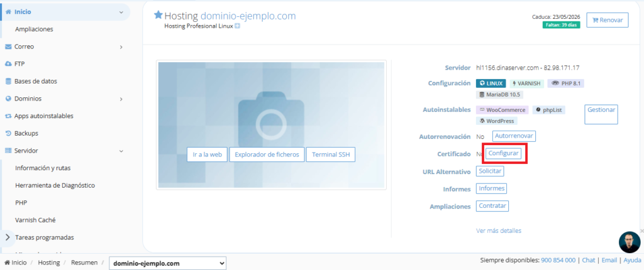The width and height of the screenshot is (644, 270).
Task: Click Gestionar for Autoinstalables
Action: (601, 114)
